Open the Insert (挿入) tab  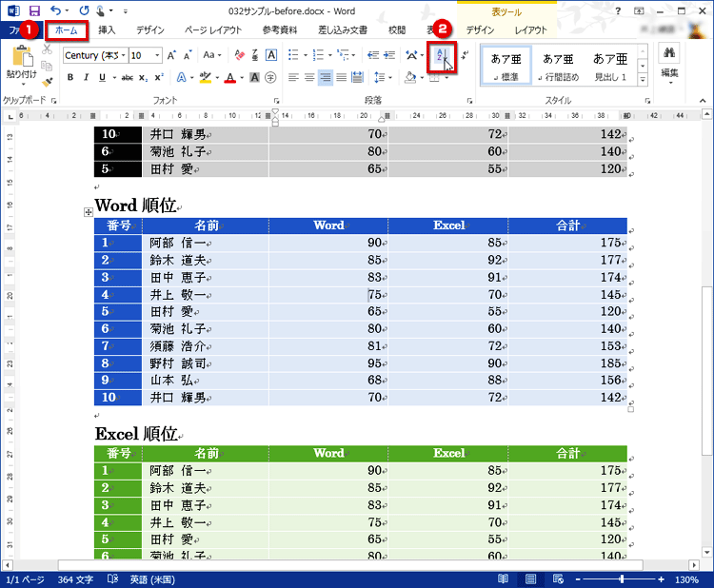click(x=107, y=30)
